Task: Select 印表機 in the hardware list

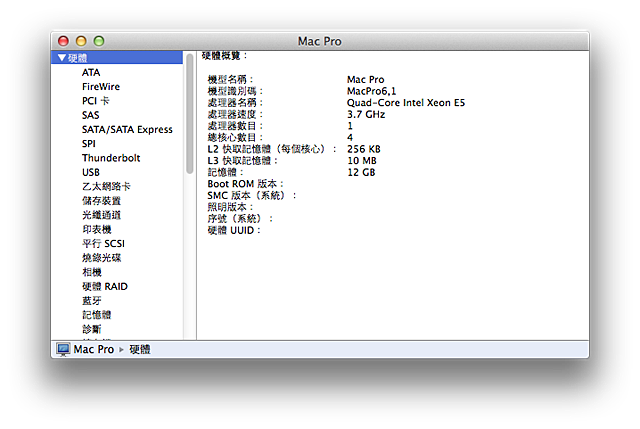Action: [x=97, y=229]
